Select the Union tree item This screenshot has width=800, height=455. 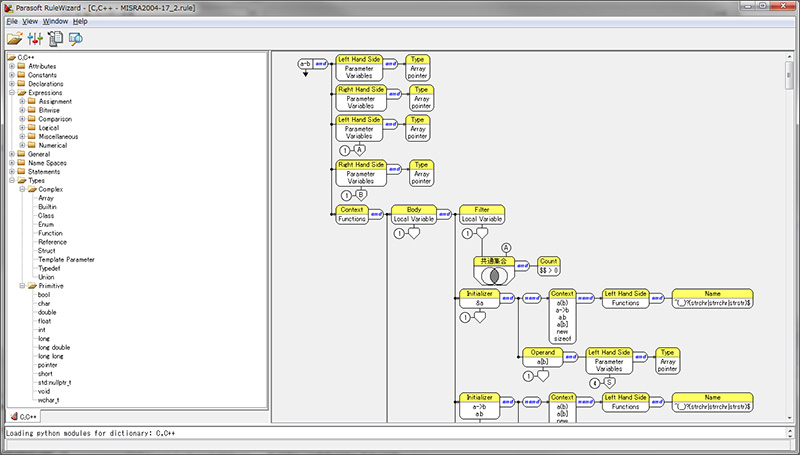(x=46, y=277)
